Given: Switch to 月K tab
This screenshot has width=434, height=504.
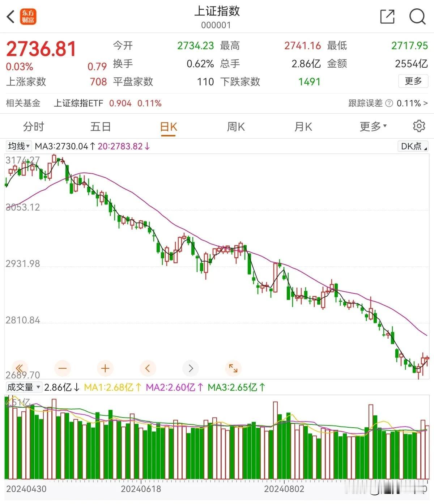Looking at the screenshot, I should pyautogui.click(x=303, y=127).
